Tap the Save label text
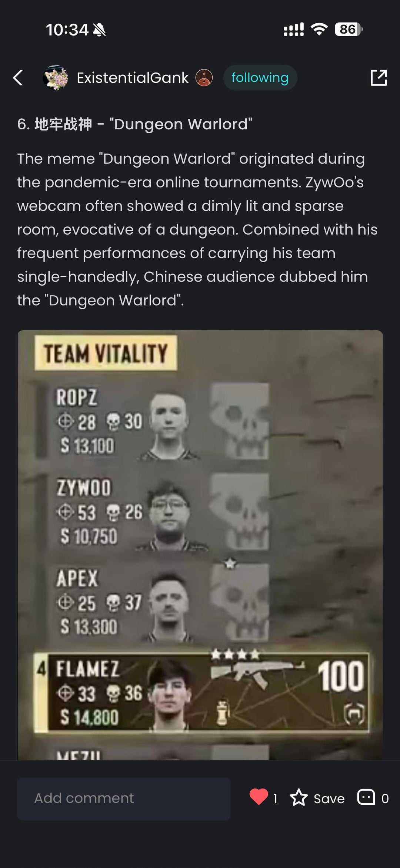 [329, 798]
